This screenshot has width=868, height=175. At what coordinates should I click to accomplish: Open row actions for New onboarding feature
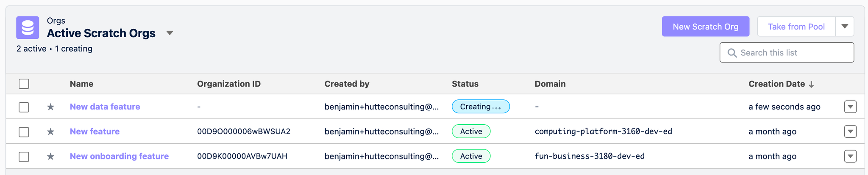tap(850, 156)
